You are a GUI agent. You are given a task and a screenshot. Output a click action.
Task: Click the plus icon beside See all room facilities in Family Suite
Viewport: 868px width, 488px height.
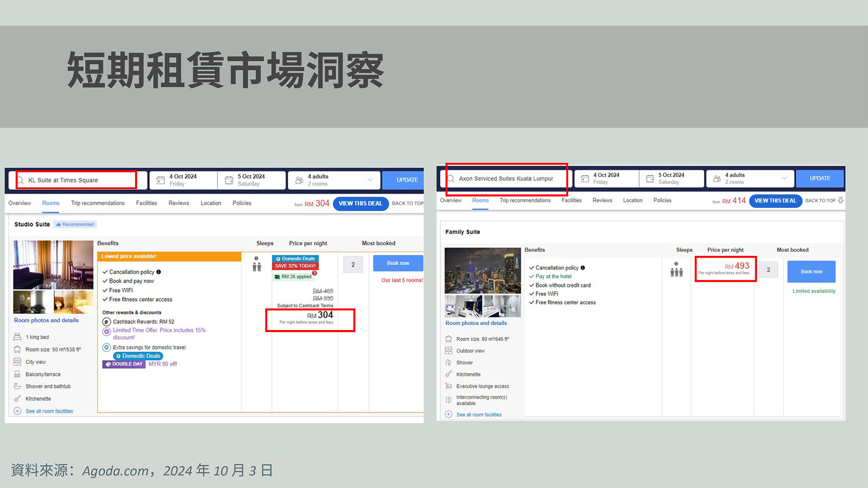click(x=448, y=414)
